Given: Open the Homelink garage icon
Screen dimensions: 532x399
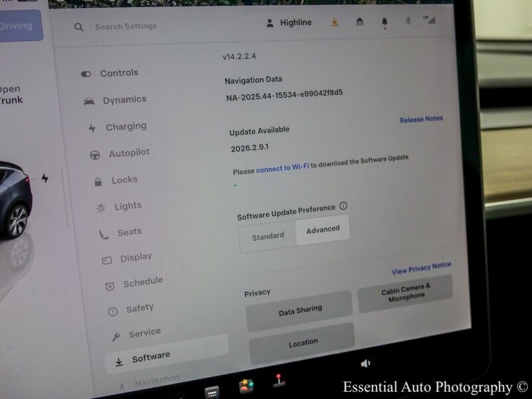Looking at the screenshot, I should [x=360, y=22].
